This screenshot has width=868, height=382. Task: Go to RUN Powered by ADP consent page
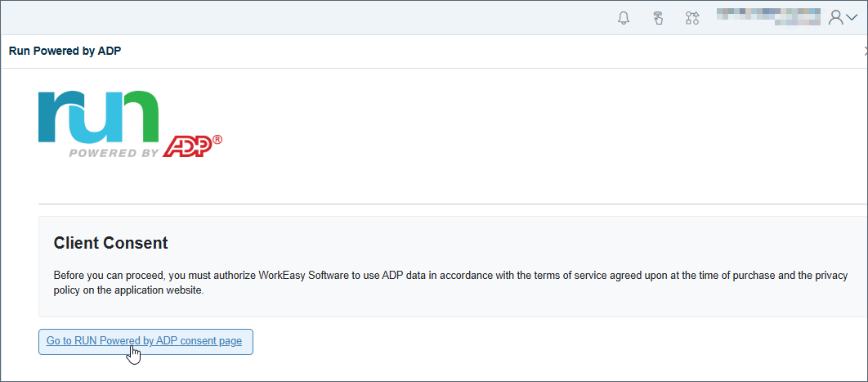tap(145, 342)
